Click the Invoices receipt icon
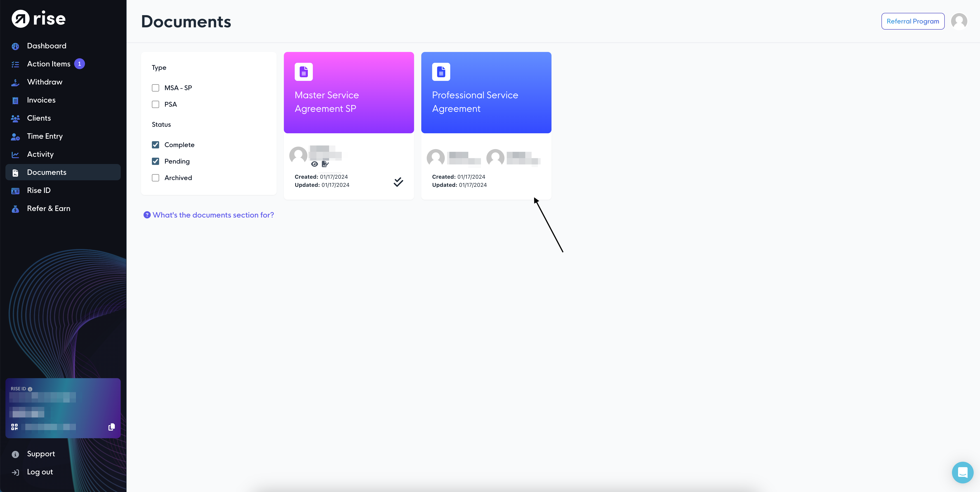980x492 pixels. click(x=15, y=100)
